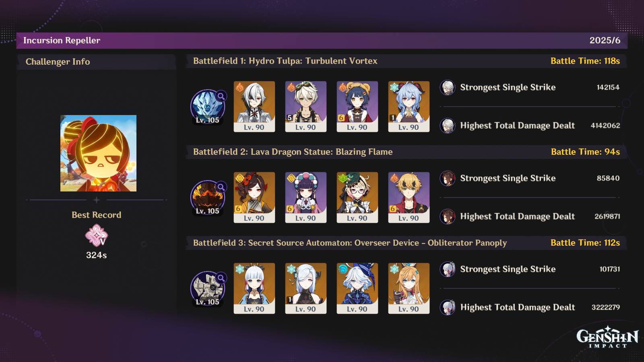Click the Battlefield 2 Highest Total Damage avatar
This screenshot has height=362, width=644.
448,216
